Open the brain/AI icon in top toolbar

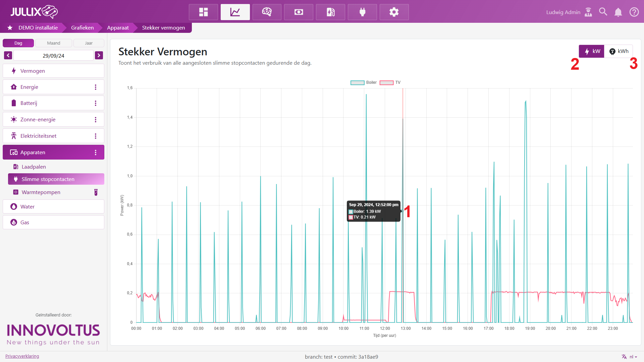tap(267, 12)
